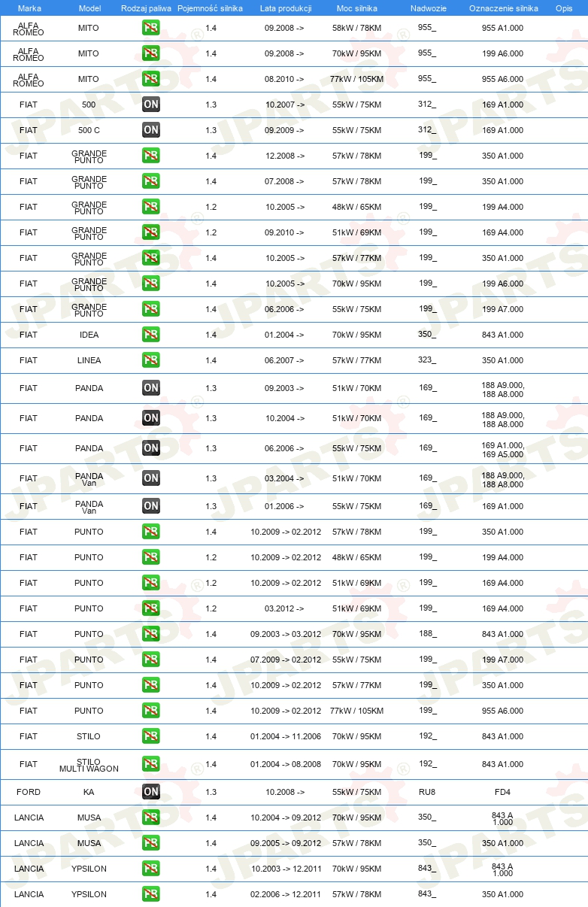Click the diesel ON icon in the PANDA 10.2004 row
This screenshot has width=588, height=907.
pos(151,418)
